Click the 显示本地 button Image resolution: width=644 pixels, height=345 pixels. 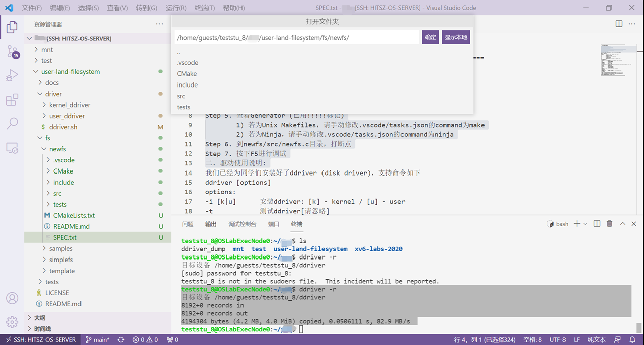[456, 37]
